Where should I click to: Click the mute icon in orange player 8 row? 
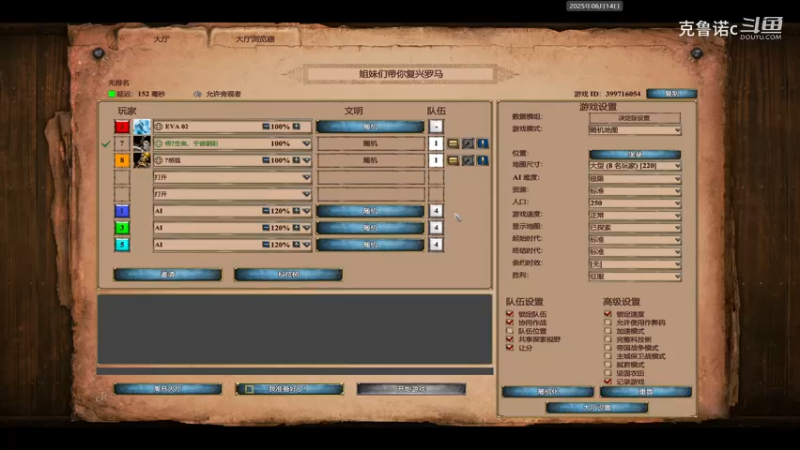468,160
